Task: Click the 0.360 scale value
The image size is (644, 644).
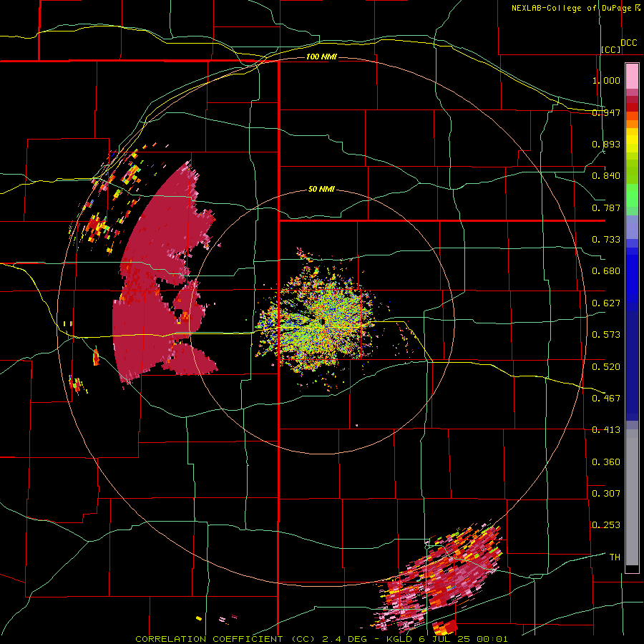Action: coord(606,462)
